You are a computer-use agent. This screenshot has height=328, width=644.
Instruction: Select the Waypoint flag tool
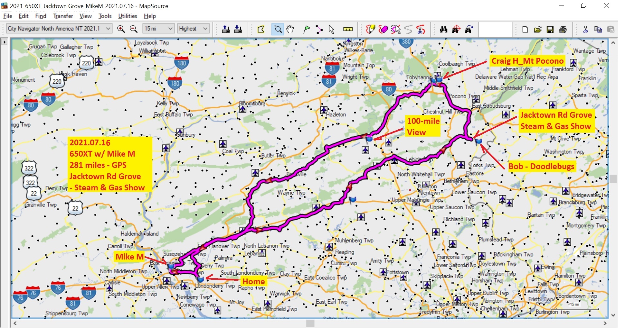[307, 29]
